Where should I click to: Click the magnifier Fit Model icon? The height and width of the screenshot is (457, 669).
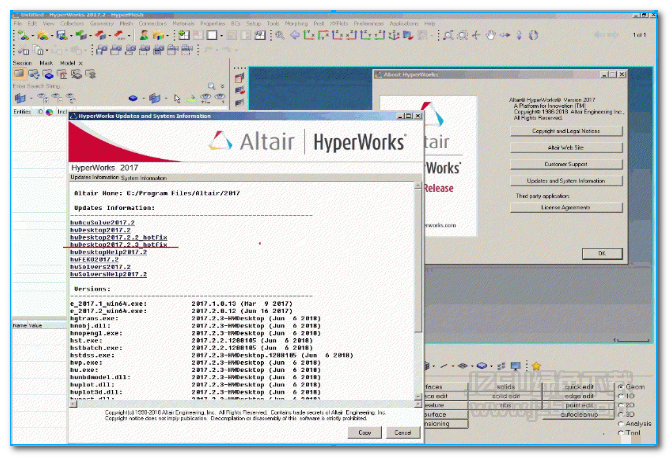click(x=280, y=35)
